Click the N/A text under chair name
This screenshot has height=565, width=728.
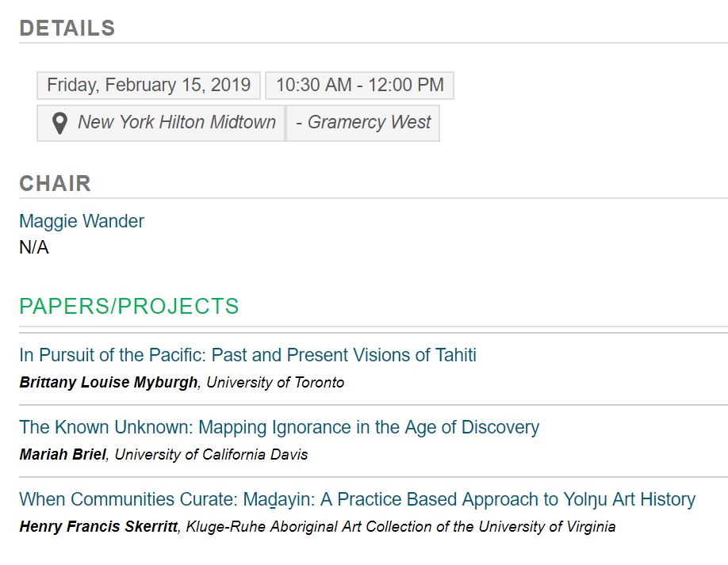34,248
